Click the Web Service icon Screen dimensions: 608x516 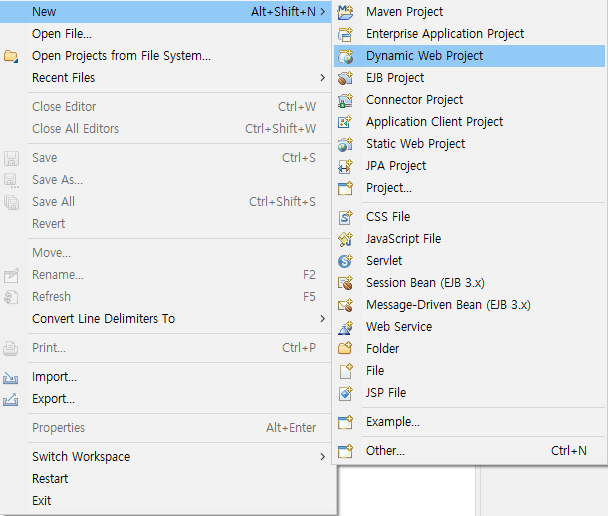coord(345,327)
